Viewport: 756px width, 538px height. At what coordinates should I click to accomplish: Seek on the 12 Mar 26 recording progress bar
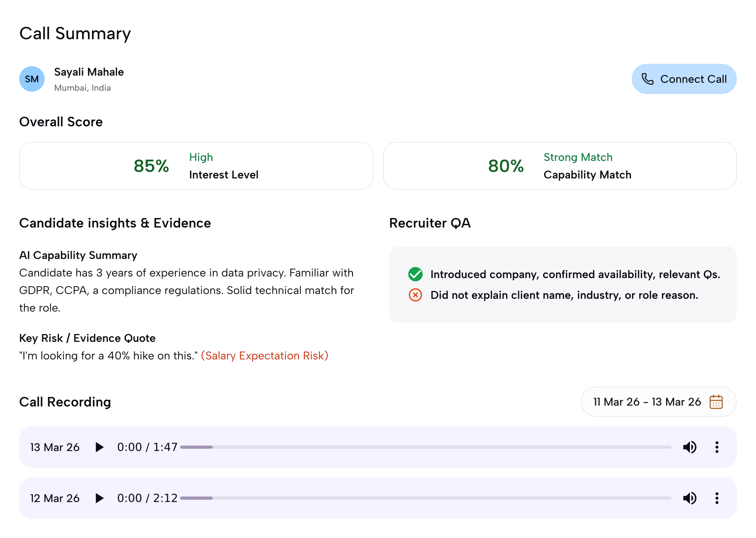click(426, 498)
